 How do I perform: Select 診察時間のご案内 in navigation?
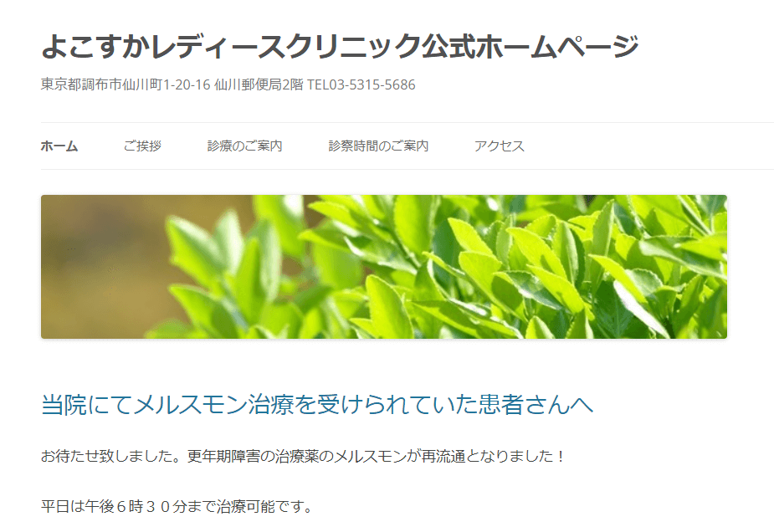point(378,146)
